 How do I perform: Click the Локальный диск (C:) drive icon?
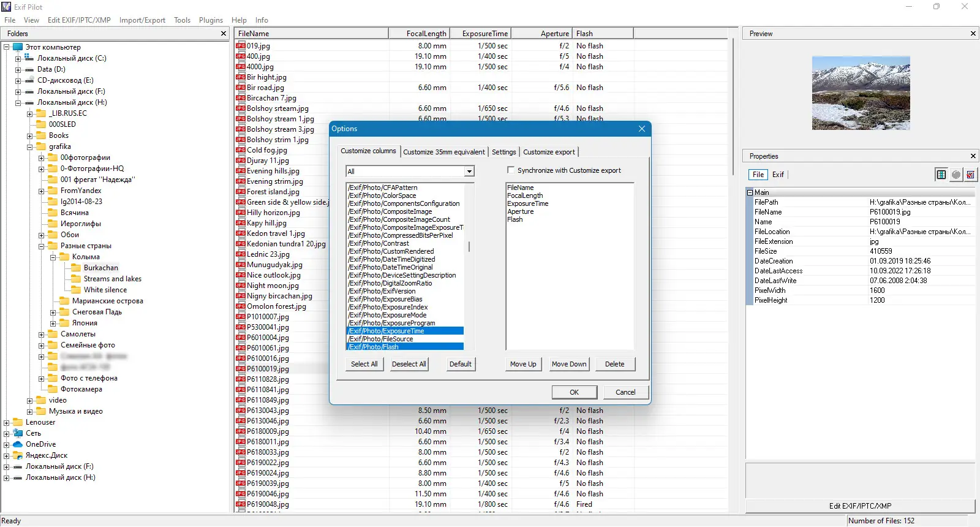pyautogui.click(x=29, y=58)
